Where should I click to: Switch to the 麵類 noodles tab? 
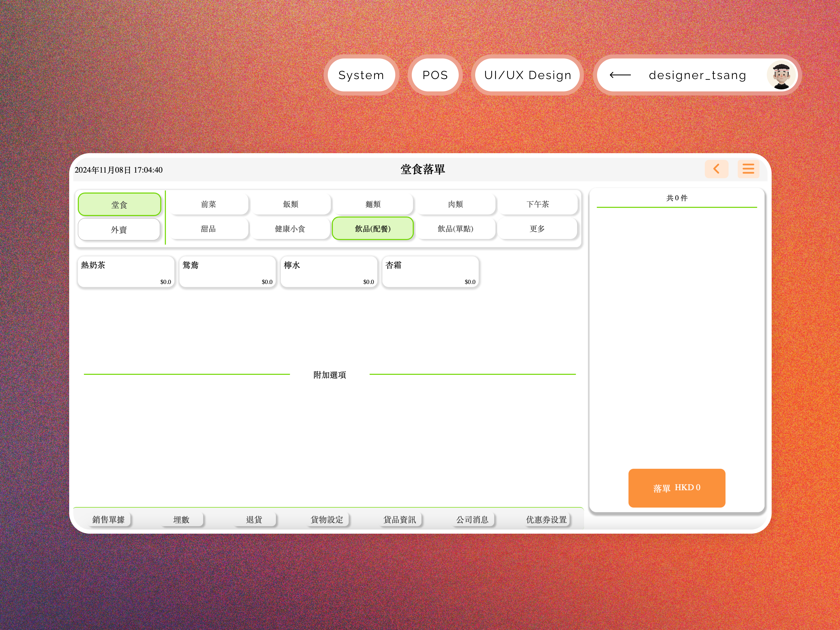click(372, 204)
